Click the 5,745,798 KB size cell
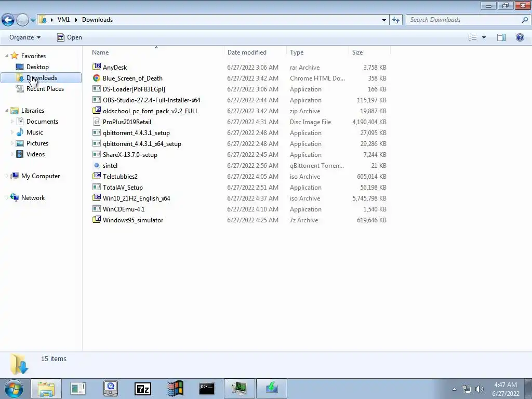Image resolution: width=532 pixels, height=399 pixels. pyautogui.click(x=369, y=198)
